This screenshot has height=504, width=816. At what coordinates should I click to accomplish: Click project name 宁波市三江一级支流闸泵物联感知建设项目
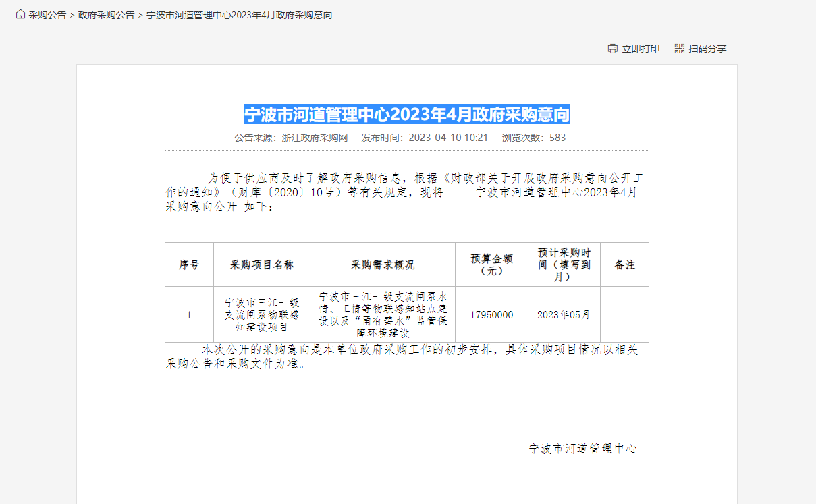[x=262, y=314]
